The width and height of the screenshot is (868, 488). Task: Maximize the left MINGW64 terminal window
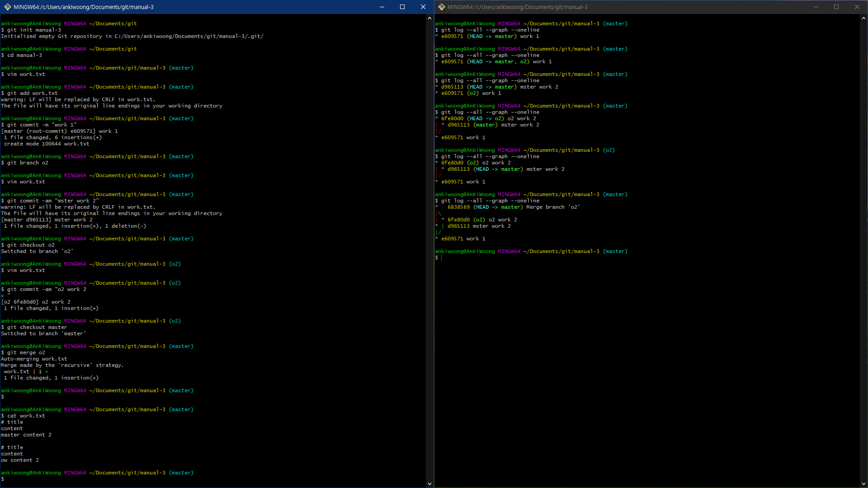pyautogui.click(x=402, y=7)
